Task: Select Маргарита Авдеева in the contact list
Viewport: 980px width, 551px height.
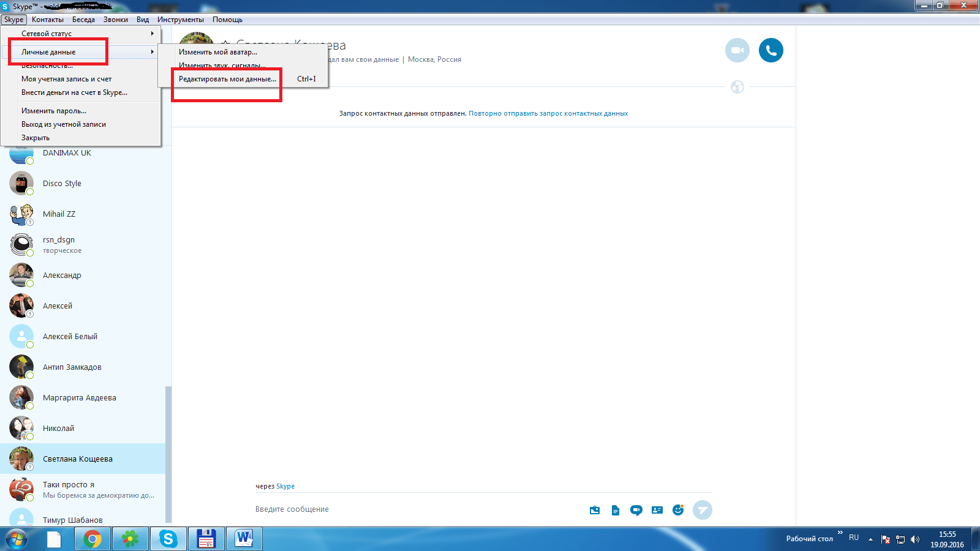Action: pos(80,398)
